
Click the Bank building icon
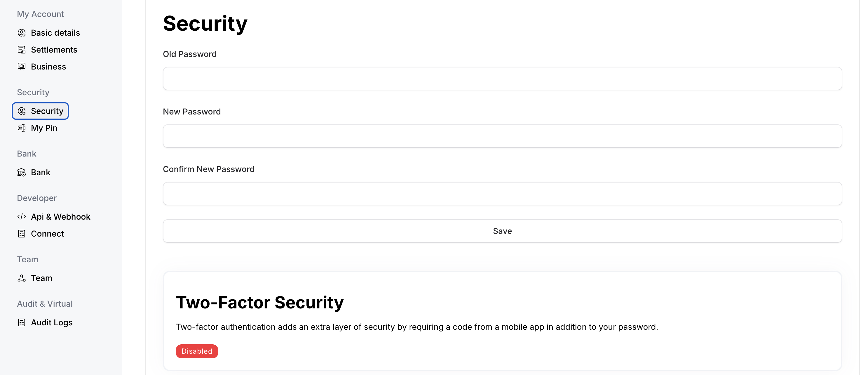click(22, 172)
